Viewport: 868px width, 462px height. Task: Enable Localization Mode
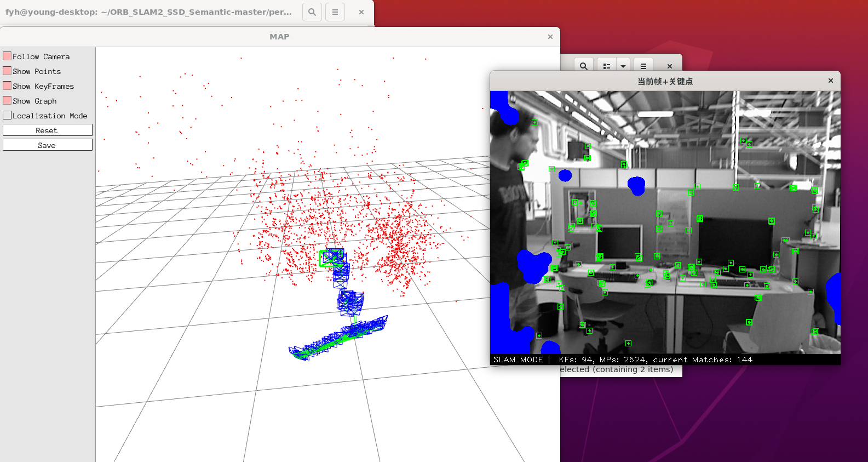click(7, 115)
